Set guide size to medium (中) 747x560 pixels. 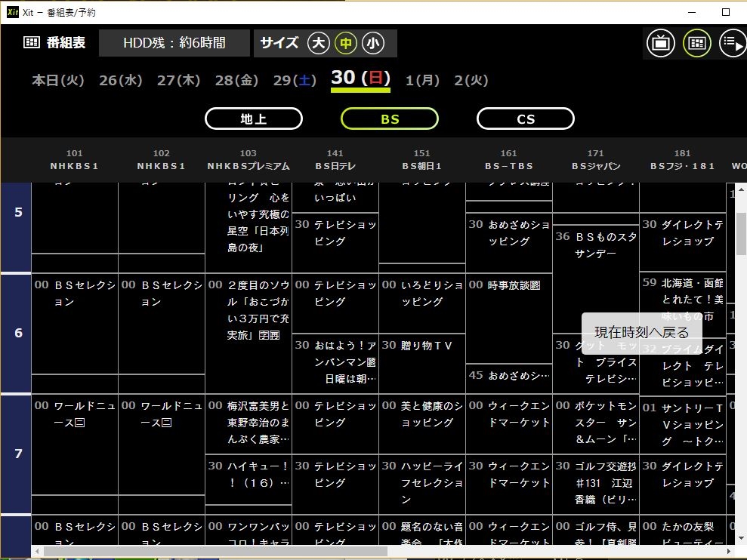(x=346, y=44)
